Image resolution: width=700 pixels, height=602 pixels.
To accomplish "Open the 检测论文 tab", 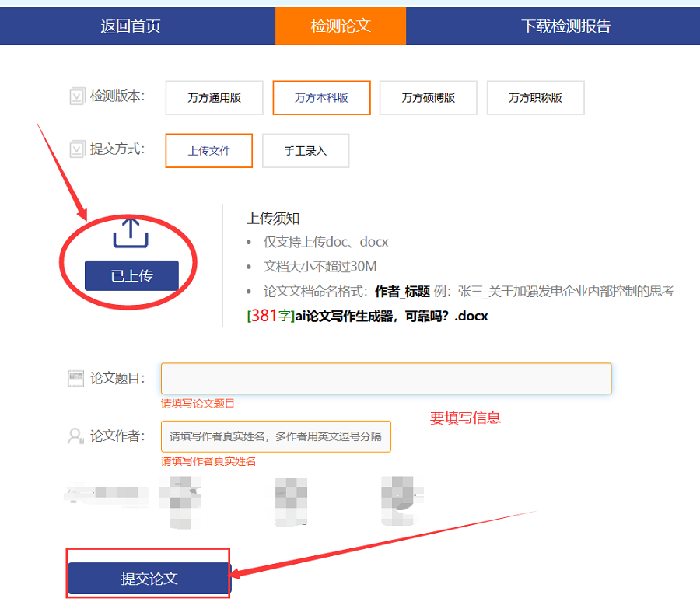I will coord(341,26).
